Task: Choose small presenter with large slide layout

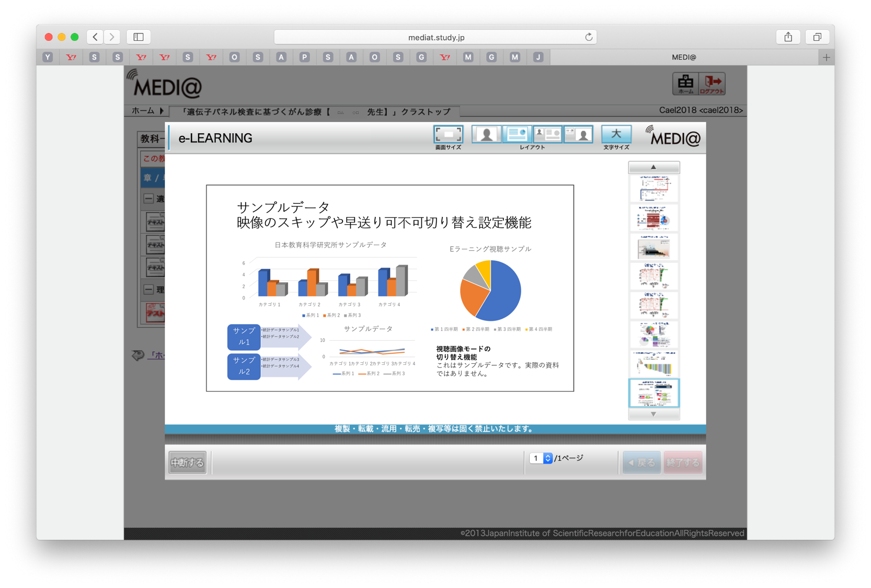Action: (547, 135)
